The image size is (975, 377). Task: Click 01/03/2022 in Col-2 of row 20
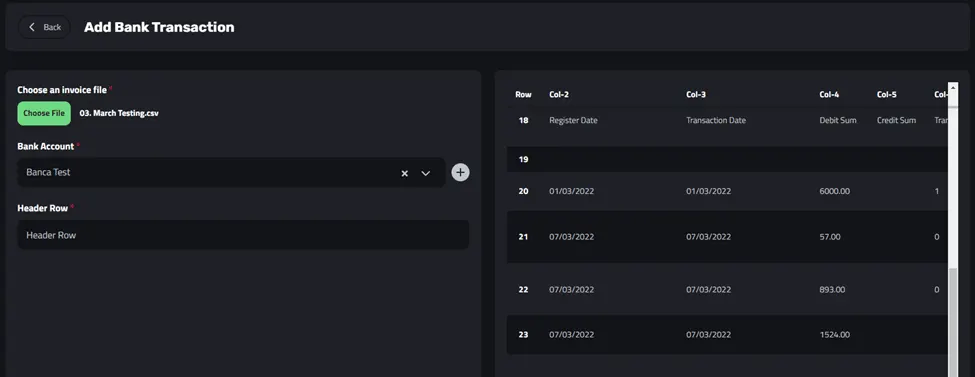tap(571, 191)
